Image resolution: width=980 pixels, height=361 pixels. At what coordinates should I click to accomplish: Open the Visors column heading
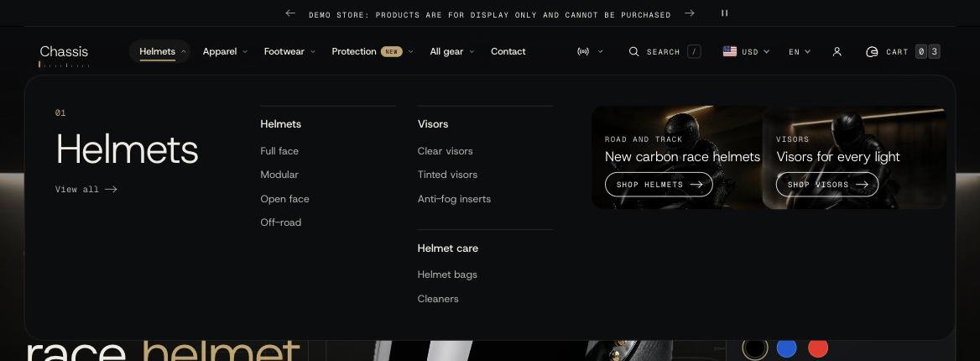click(x=432, y=124)
